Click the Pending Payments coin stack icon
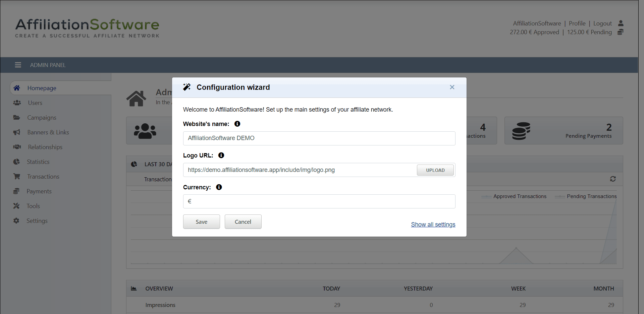 [521, 131]
